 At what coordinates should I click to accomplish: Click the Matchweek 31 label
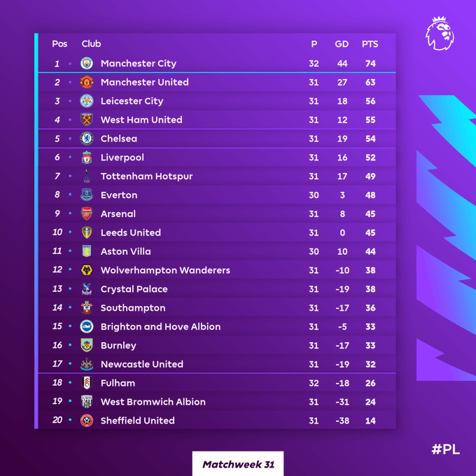click(x=238, y=464)
